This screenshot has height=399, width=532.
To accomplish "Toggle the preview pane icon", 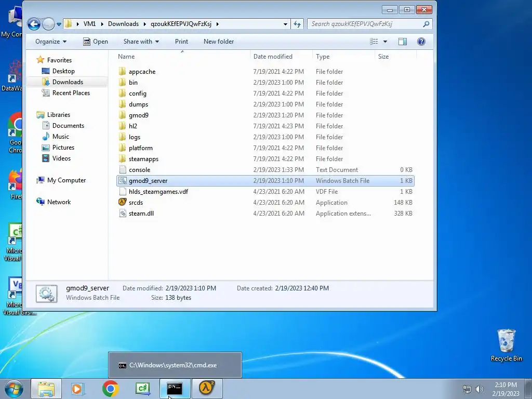I will point(403,42).
